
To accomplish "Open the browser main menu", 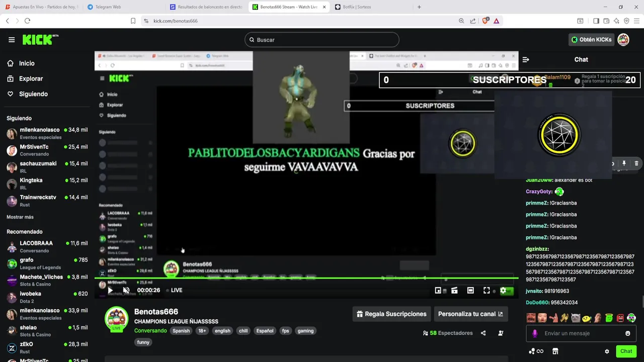I will [636, 21].
